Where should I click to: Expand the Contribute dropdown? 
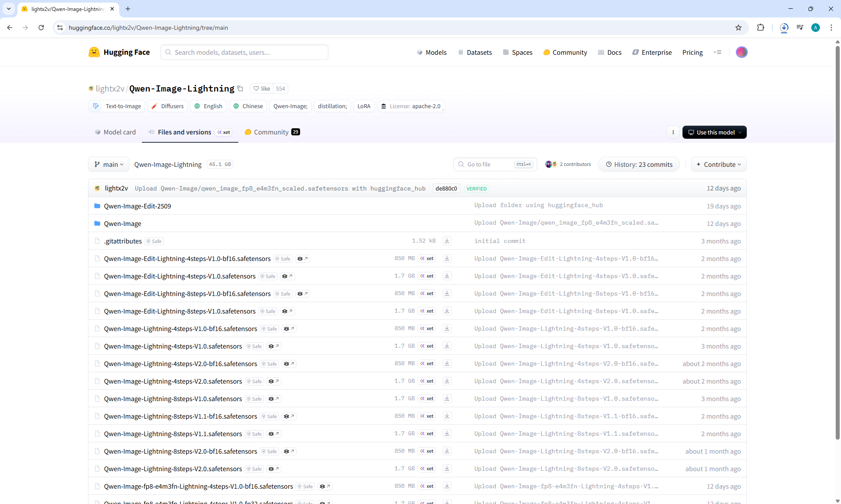click(718, 165)
